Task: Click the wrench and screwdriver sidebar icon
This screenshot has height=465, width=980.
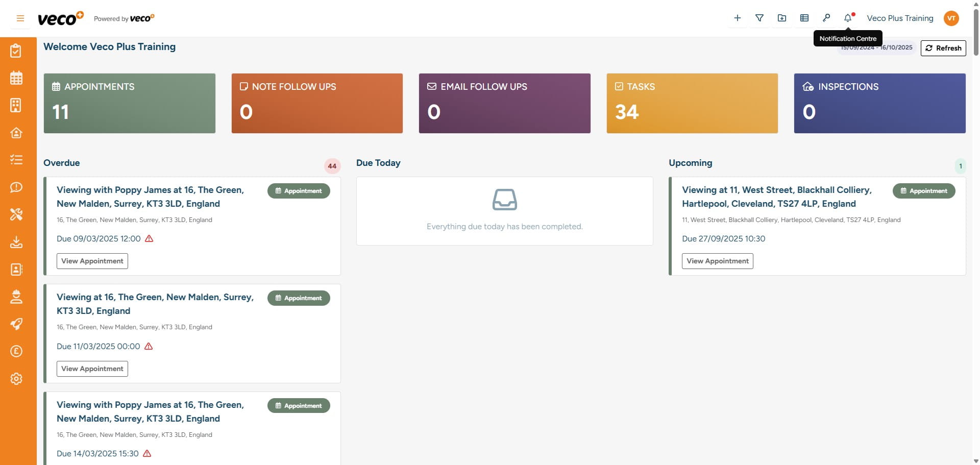Action: click(16, 214)
